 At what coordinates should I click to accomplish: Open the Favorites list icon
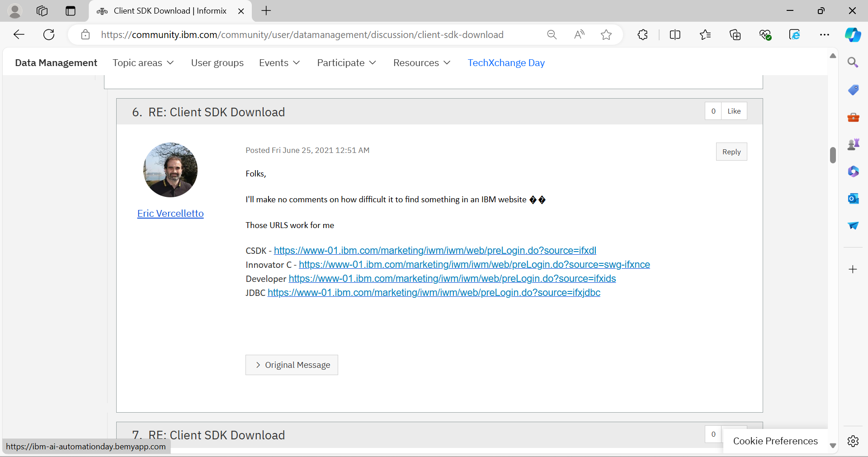tap(705, 34)
